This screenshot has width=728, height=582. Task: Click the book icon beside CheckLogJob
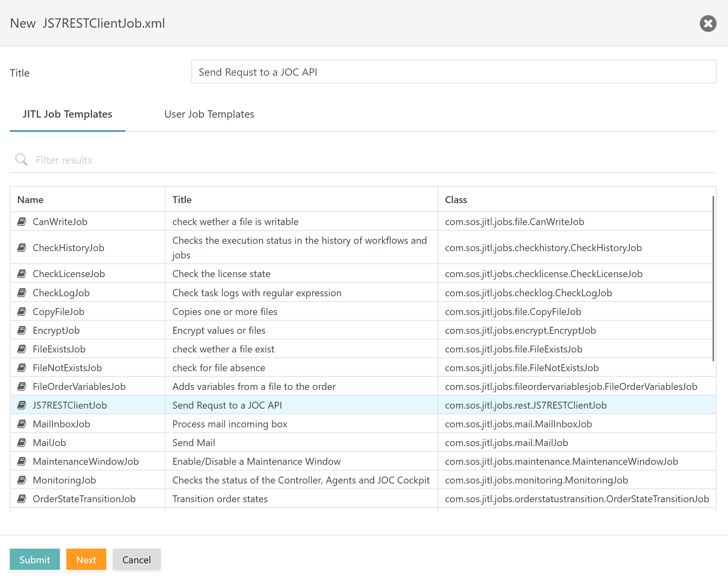point(22,293)
